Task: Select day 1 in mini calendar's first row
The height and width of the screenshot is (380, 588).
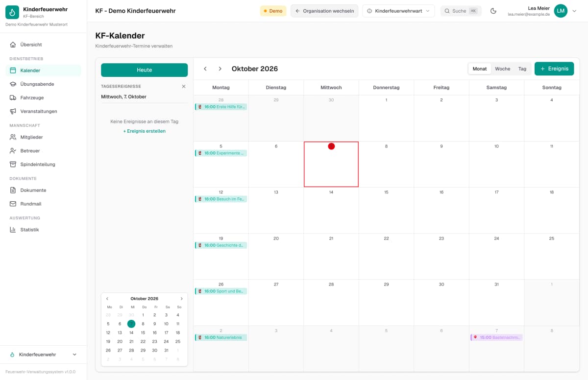Action: (143, 315)
